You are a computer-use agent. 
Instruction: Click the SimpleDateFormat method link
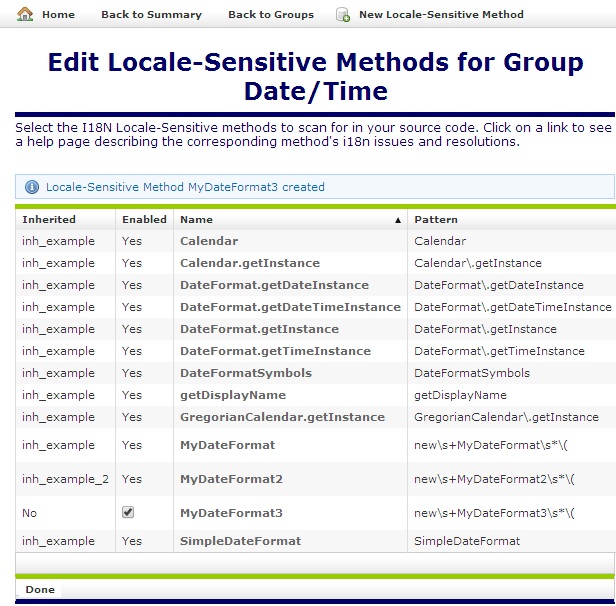[240, 541]
